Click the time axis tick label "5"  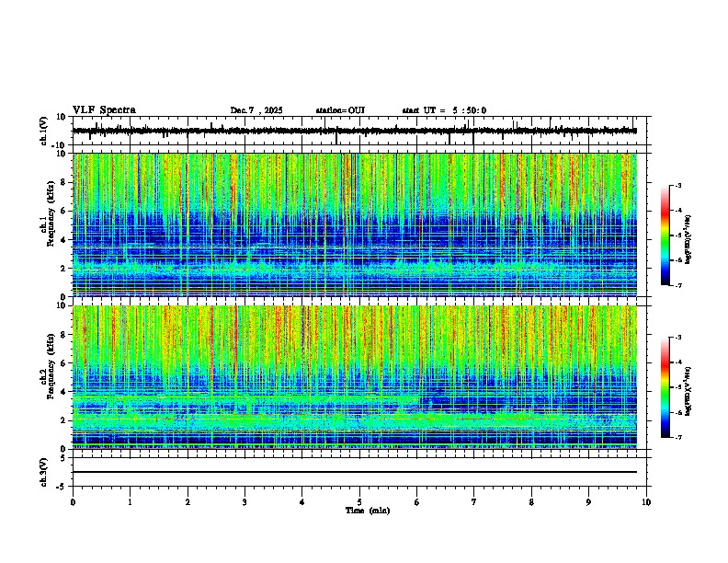(x=359, y=502)
